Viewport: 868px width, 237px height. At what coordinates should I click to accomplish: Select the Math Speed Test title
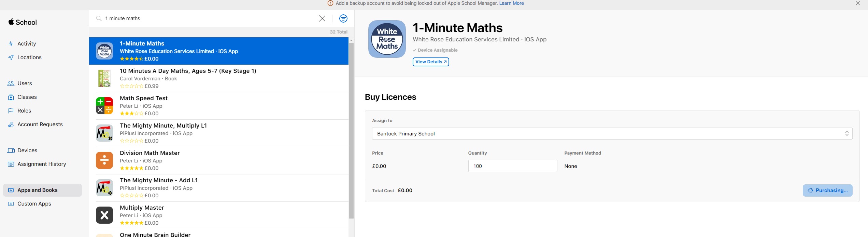coord(144,98)
